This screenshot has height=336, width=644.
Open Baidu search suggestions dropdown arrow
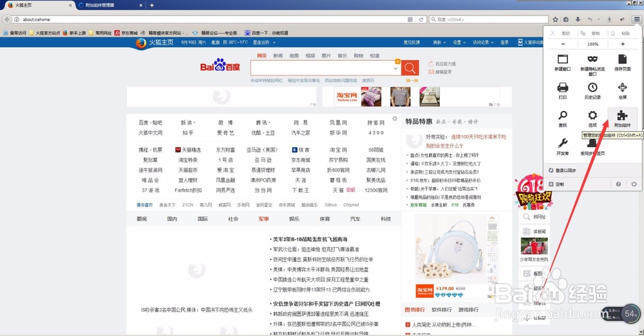pos(395,68)
